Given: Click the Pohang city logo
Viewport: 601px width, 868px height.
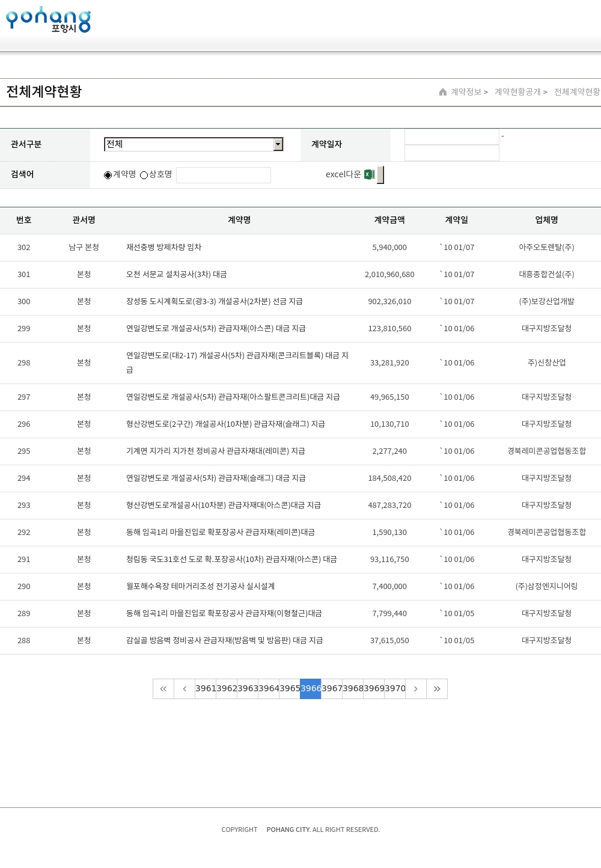Looking at the screenshot, I should tap(48, 19).
